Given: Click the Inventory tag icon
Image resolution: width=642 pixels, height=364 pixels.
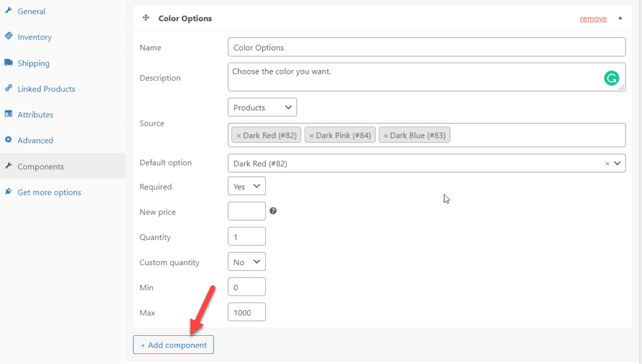Looking at the screenshot, I should 8,36.
